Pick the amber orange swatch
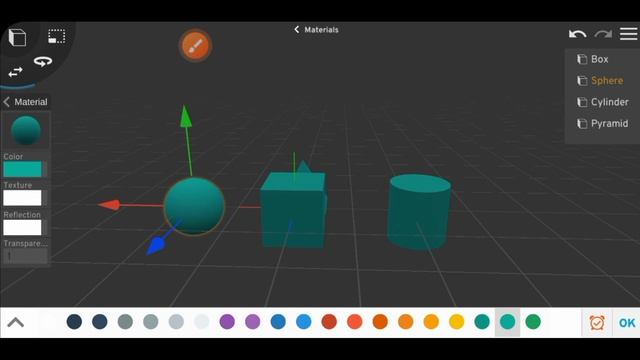Viewport: 640px width, 360px height. (431, 322)
